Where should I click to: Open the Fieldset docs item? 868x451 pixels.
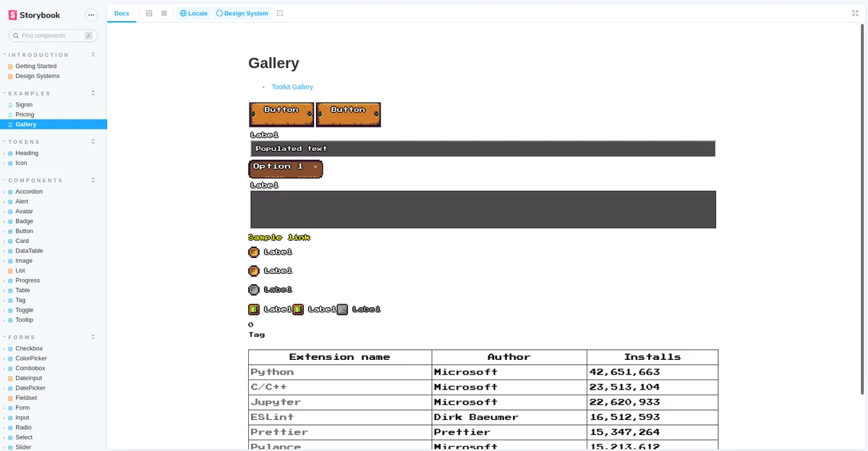[26, 398]
